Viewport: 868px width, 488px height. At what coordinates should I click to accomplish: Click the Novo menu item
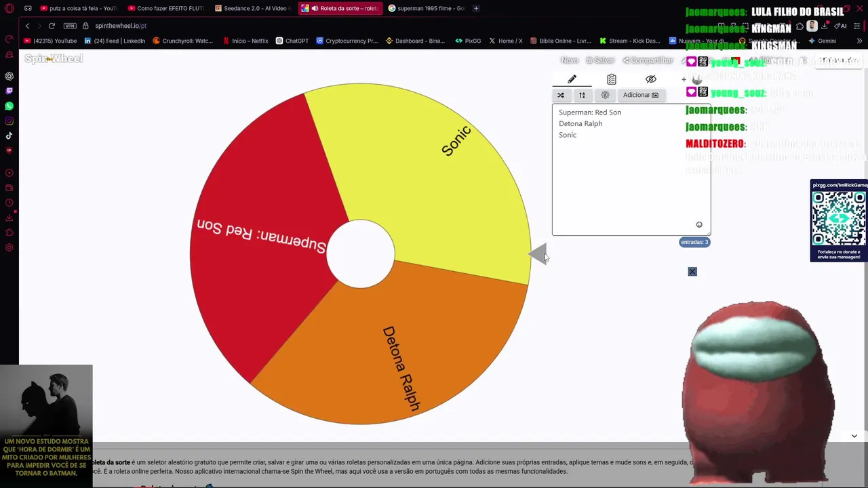pyautogui.click(x=570, y=60)
